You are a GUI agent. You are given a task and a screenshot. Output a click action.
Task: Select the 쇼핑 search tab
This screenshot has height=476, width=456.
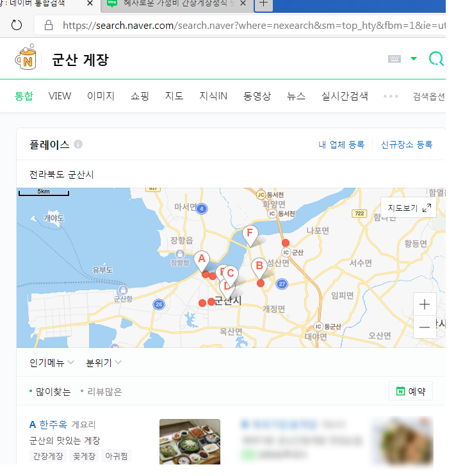click(140, 96)
